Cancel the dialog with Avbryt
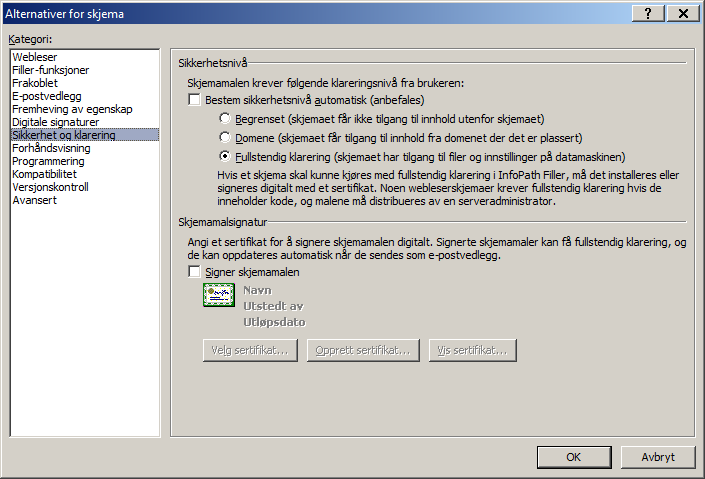Screen dimensions: 705x479 (x=658, y=457)
